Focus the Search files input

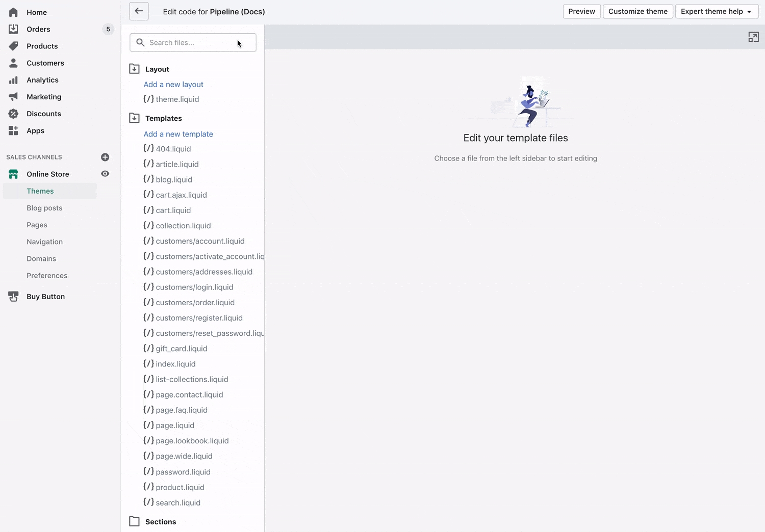[193, 42]
